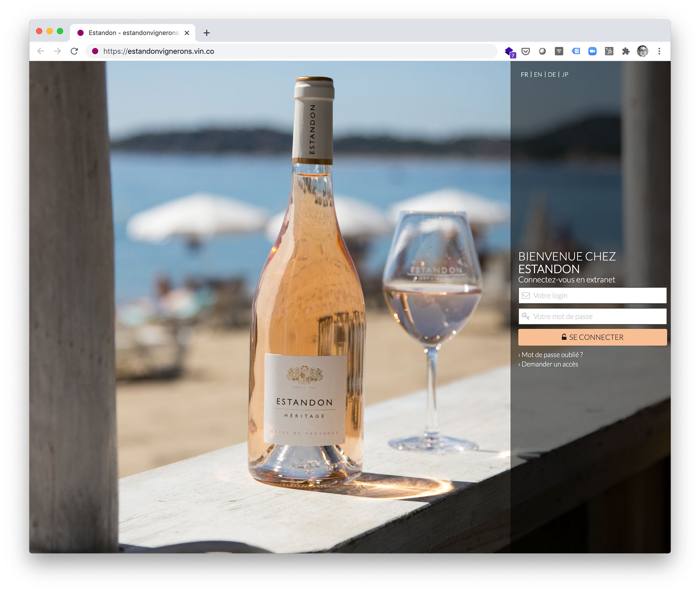Switch language to FR
The height and width of the screenshot is (592, 700).
click(524, 75)
